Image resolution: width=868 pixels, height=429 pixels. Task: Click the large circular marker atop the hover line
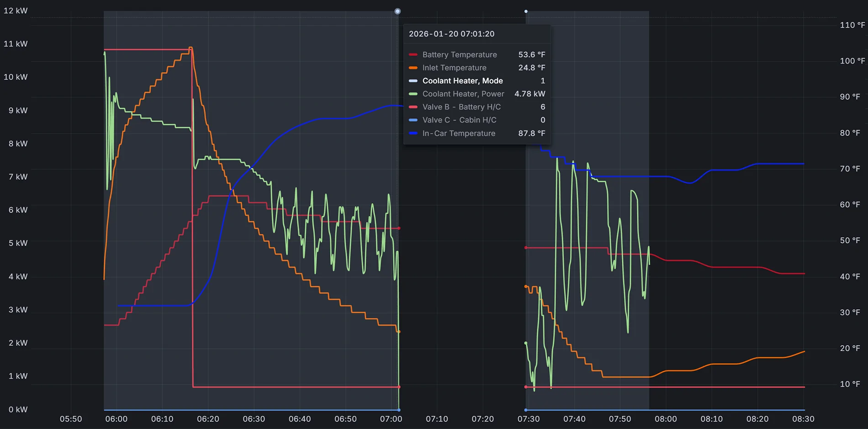tap(397, 11)
